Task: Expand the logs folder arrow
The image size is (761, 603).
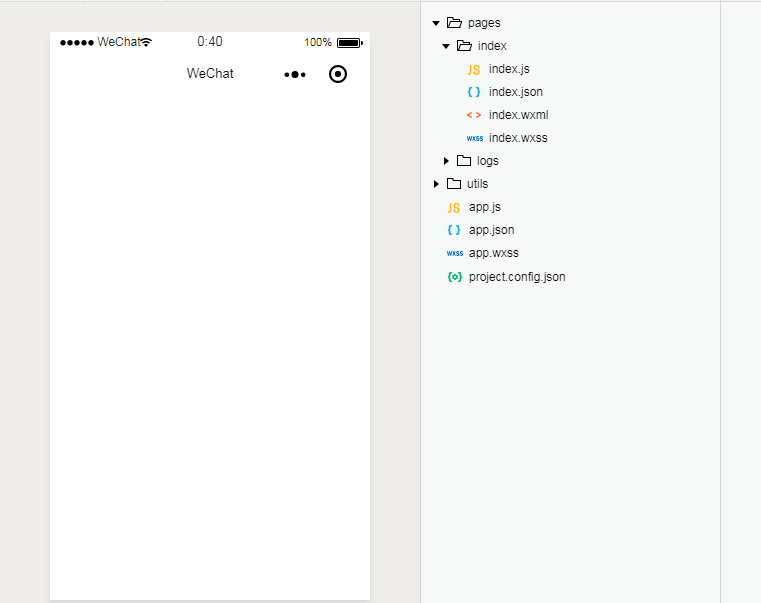Action: [x=446, y=161]
